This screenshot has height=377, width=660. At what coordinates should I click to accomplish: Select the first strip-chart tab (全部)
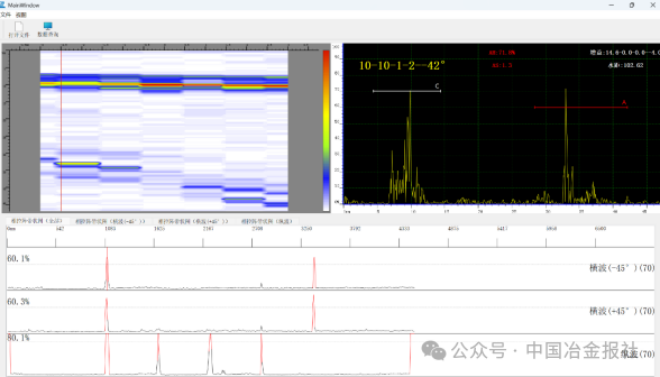[37, 220]
